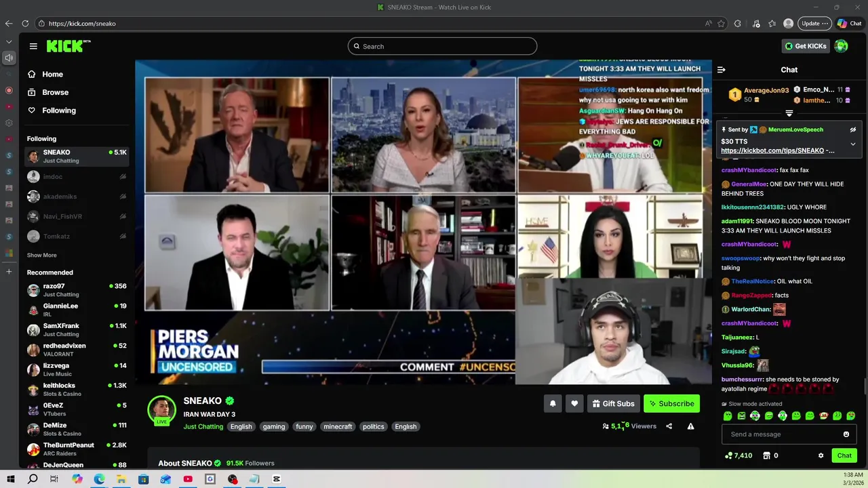This screenshot has height=488, width=868.
Task: Open Windows Start menu
Action: (11, 479)
